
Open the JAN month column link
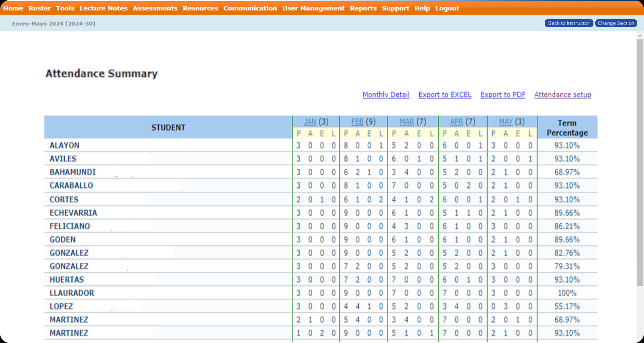coord(310,122)
